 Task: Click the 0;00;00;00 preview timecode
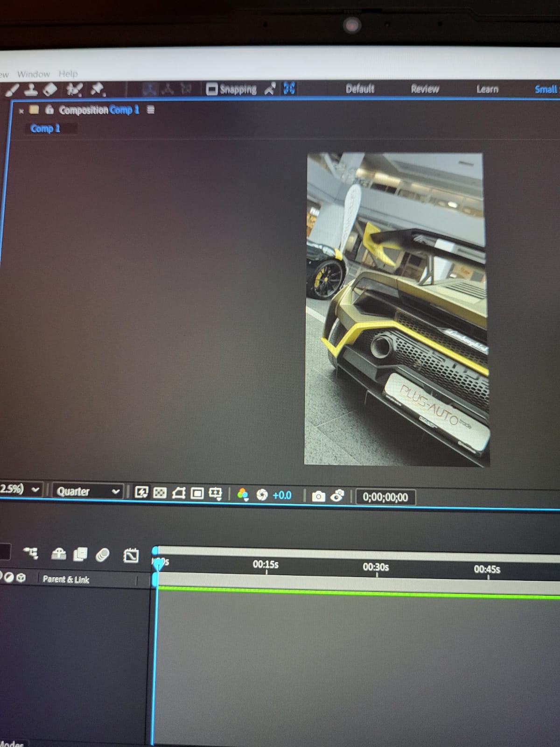[x=385, y=497]
